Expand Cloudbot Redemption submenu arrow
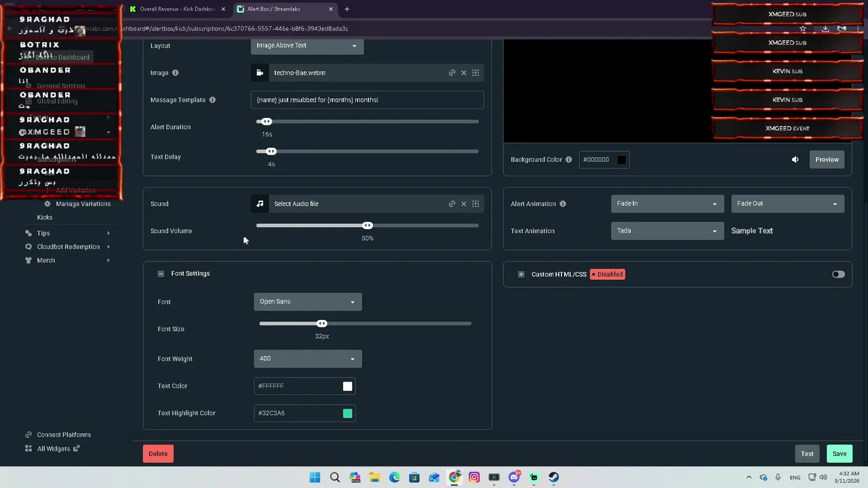This screenshot has width=868, height=488. (x=108, y=247)
